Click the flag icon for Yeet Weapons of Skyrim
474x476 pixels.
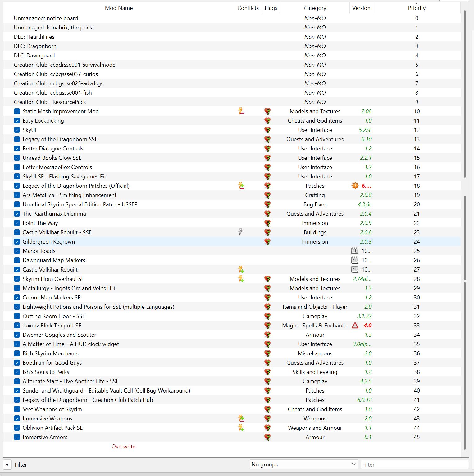click(267, 409)
